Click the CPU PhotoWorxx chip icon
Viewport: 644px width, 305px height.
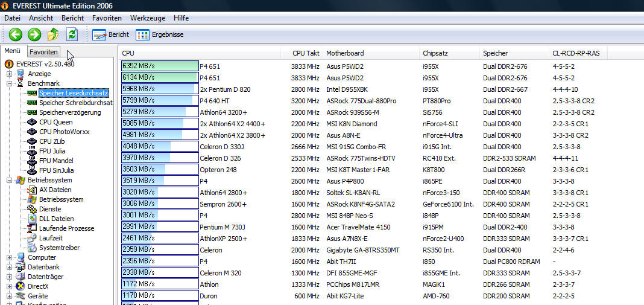point(32,132)
